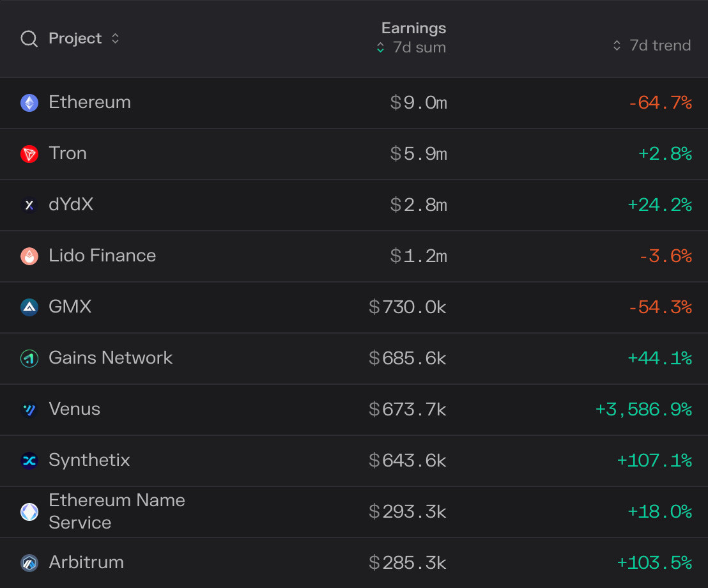Click Ethereum $9.0m earnings value

coord(419,102)
